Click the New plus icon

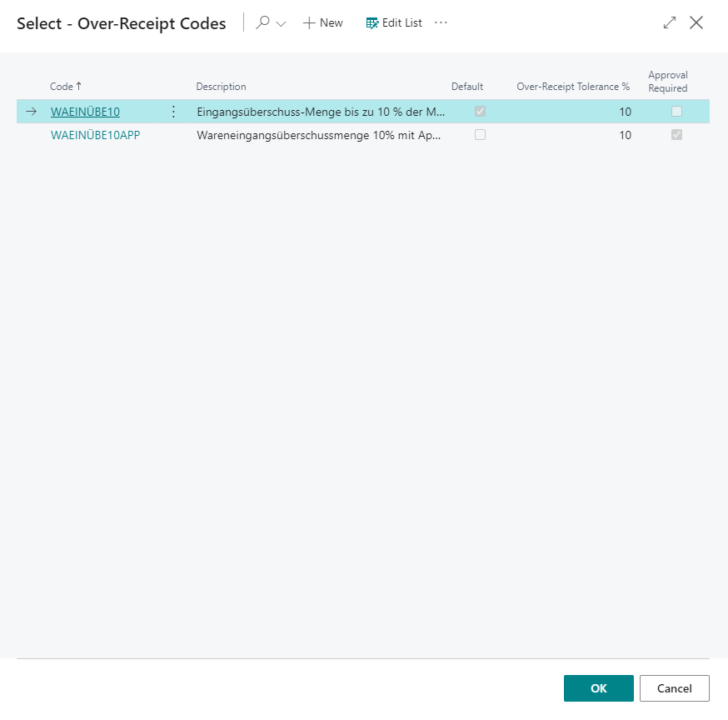[309, 23]
